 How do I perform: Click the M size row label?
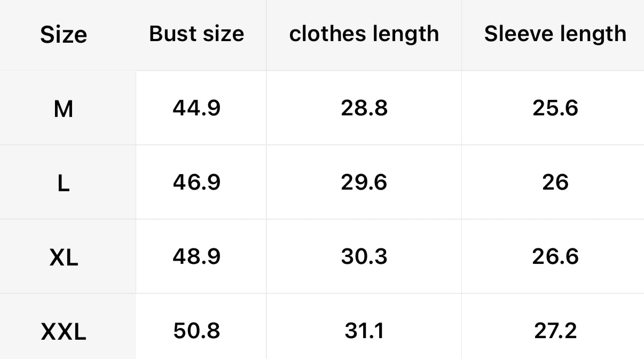(x=64, y=110)
